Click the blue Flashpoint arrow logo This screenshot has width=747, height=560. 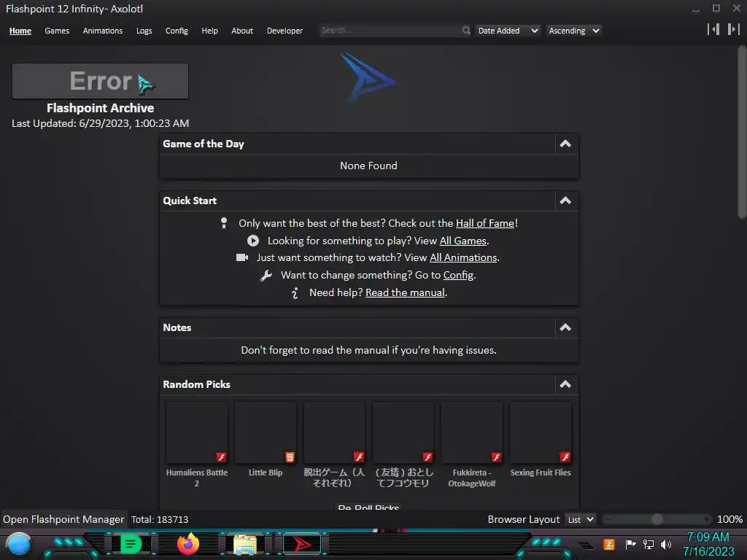coord(368,77)
